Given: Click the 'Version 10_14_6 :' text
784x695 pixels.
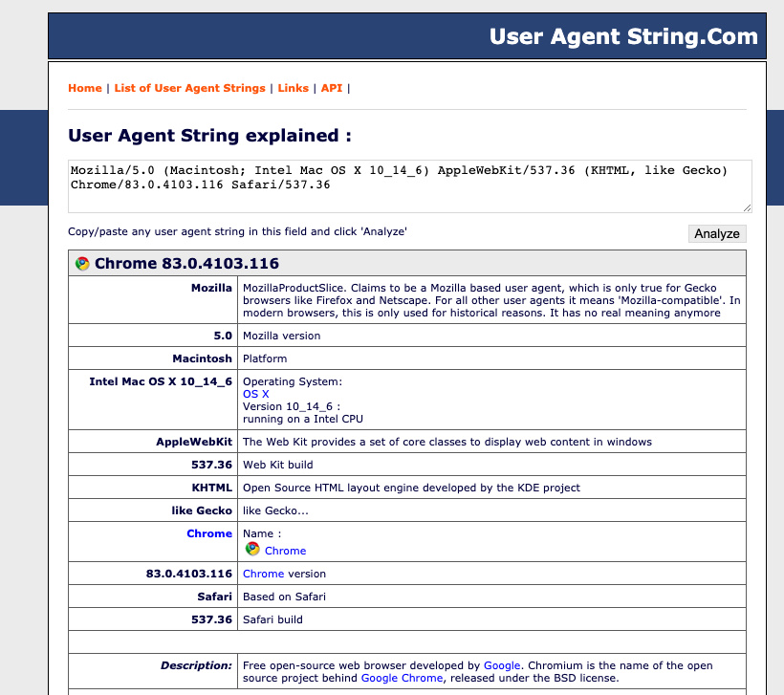Looking at the screenshot, I should [292, 406].
